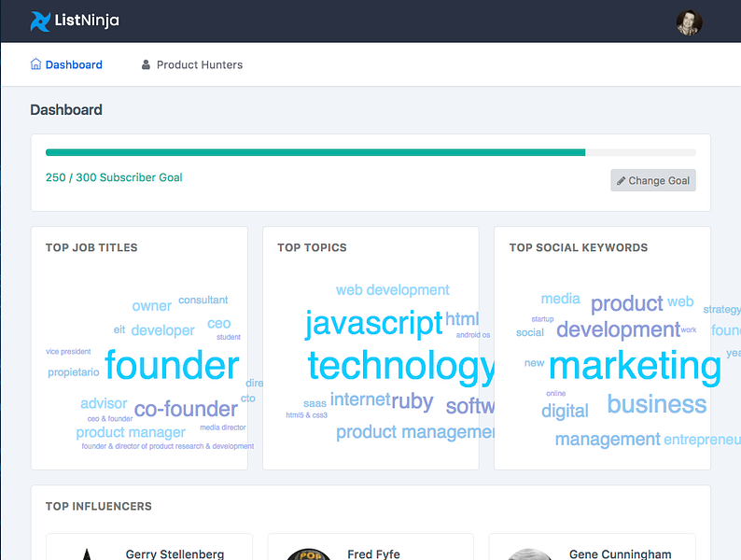Screen dimensions: 741x560
Task: Click the word owner in job titles
Action: pyautogui.click(x=152, y=306)
